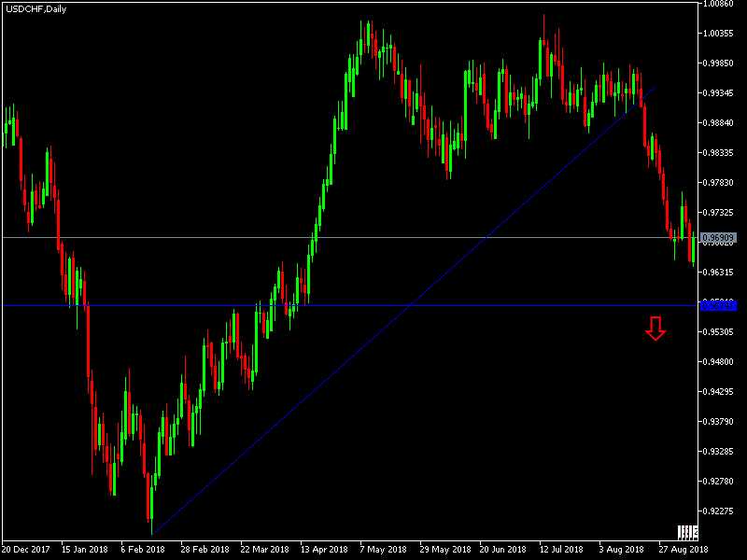Click the 27 Aug 2018 date label

(684, 549)
